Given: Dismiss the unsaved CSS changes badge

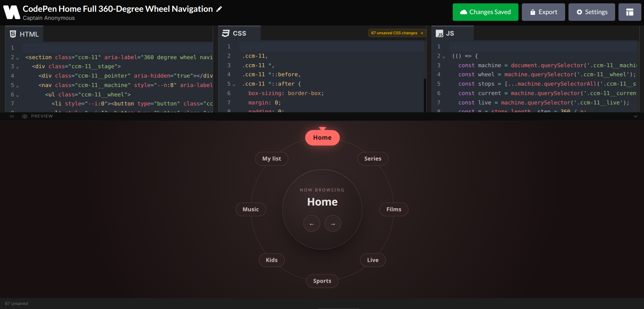Looking at the screenshot, I should click(x=422, y=33).
